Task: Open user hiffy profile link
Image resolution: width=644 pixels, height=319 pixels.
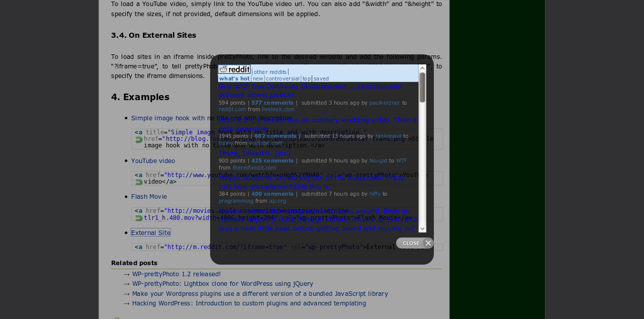Action: click(x=375, y=194)
